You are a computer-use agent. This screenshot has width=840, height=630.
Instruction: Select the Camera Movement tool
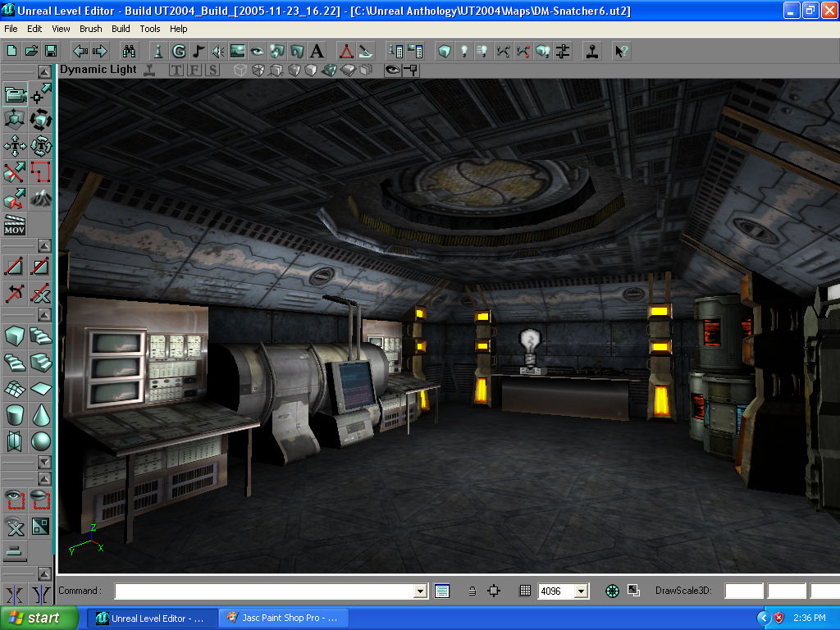16,95
